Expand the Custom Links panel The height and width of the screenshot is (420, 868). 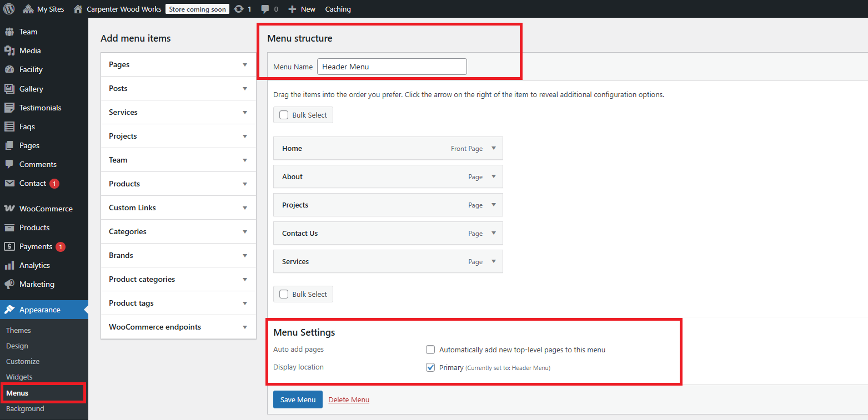click(245, 208)
